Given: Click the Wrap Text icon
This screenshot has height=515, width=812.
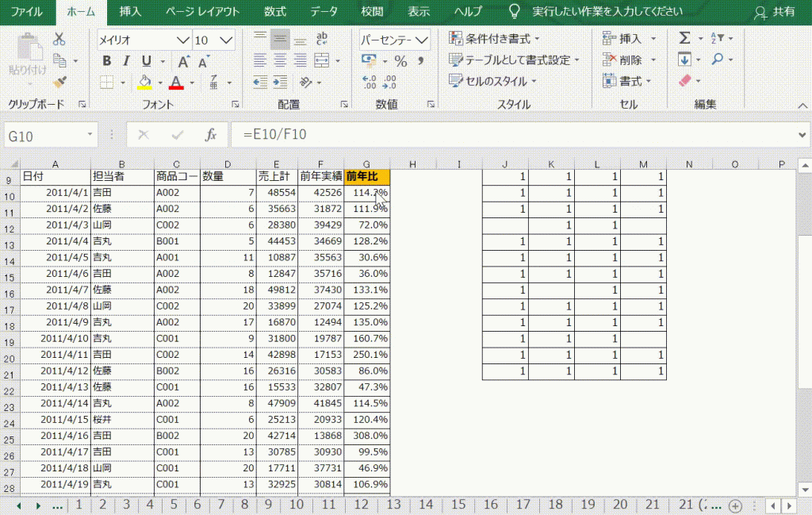Looking at the screenshot, I should tap(323, 38).
